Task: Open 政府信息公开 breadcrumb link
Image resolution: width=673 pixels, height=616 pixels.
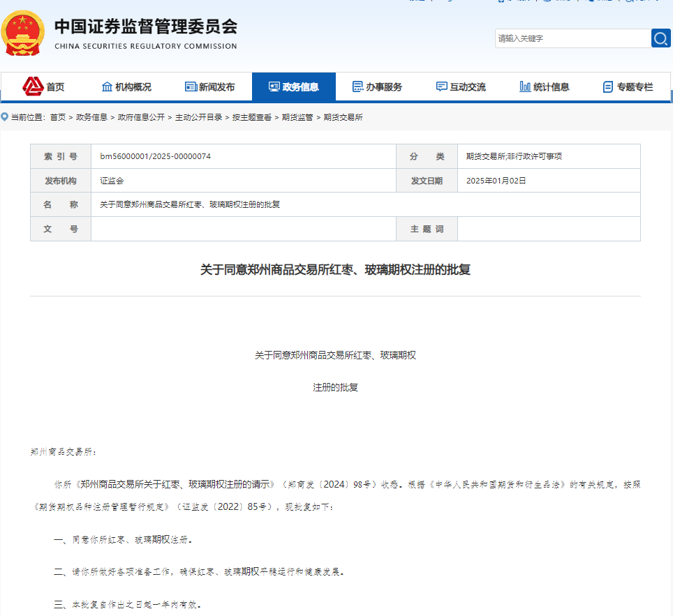Action: (141, 117)
